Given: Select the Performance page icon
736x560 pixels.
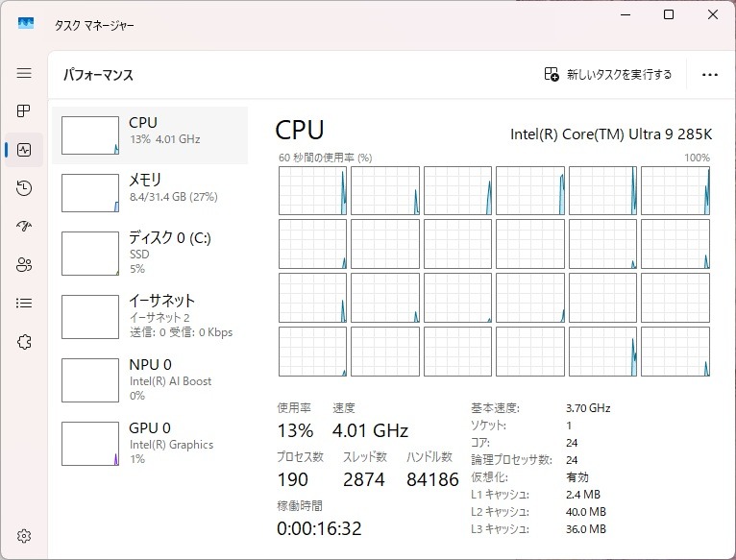Looking at the screenshot, I should (24, 150).
